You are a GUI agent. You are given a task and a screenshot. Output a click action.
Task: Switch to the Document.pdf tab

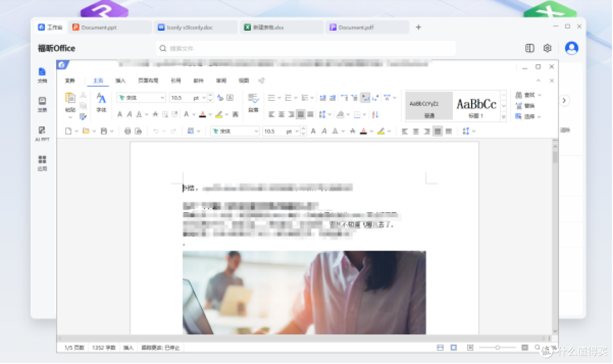pos(367,27)
